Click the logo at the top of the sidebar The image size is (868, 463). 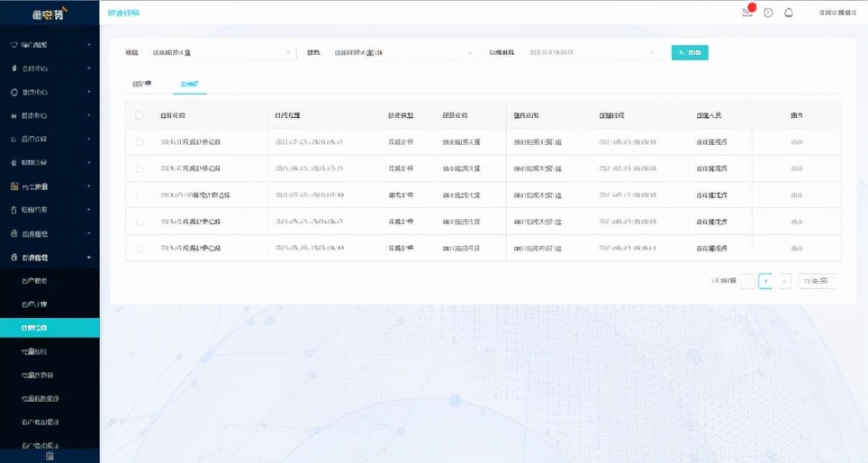click(x=50, y=14)
